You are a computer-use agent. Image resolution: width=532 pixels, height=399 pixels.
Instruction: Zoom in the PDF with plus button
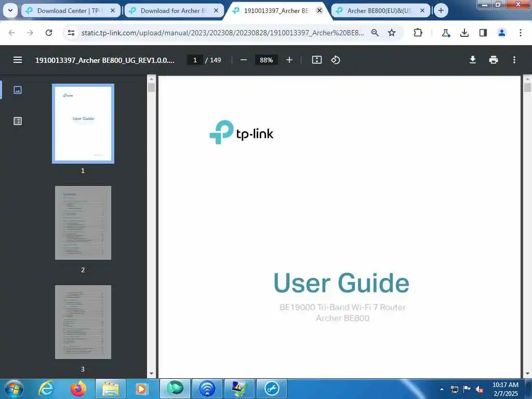click(289, 60)
